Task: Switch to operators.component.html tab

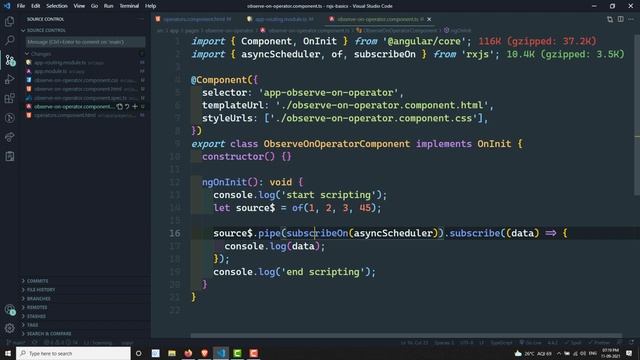Action: [x=193, y=19]
